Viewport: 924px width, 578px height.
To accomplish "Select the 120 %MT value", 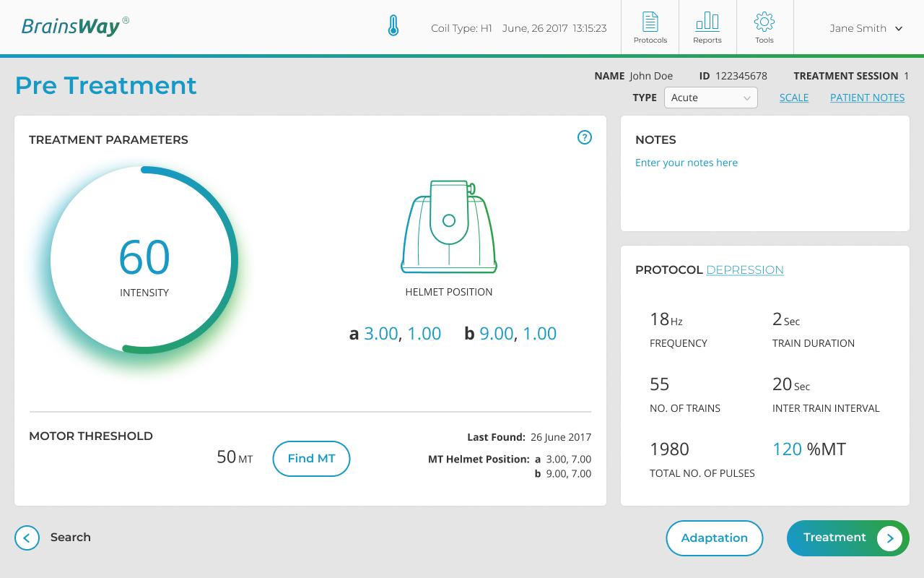I will click(x=787, y=449).
